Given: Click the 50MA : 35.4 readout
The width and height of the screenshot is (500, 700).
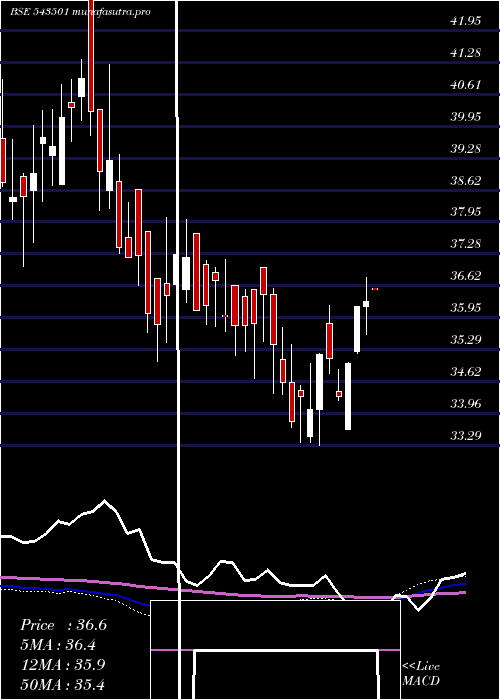Looking at the screenshot, I should (x=62, y=684).
